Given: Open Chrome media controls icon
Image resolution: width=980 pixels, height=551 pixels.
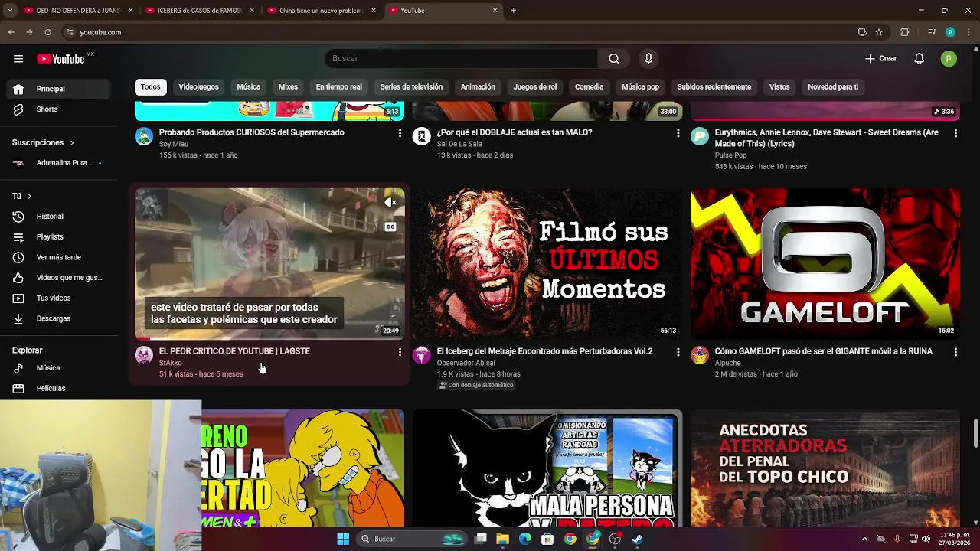Looking at the screenshot, I should click(932, 32).
